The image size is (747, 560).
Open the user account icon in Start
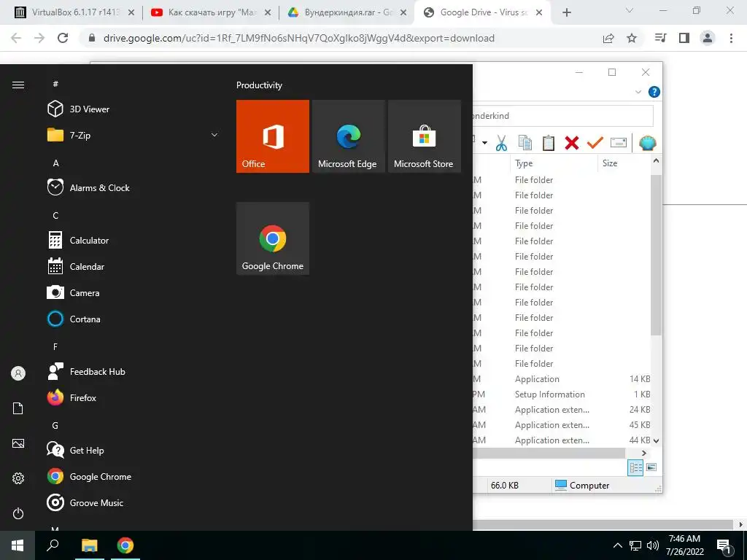[18, 373]
